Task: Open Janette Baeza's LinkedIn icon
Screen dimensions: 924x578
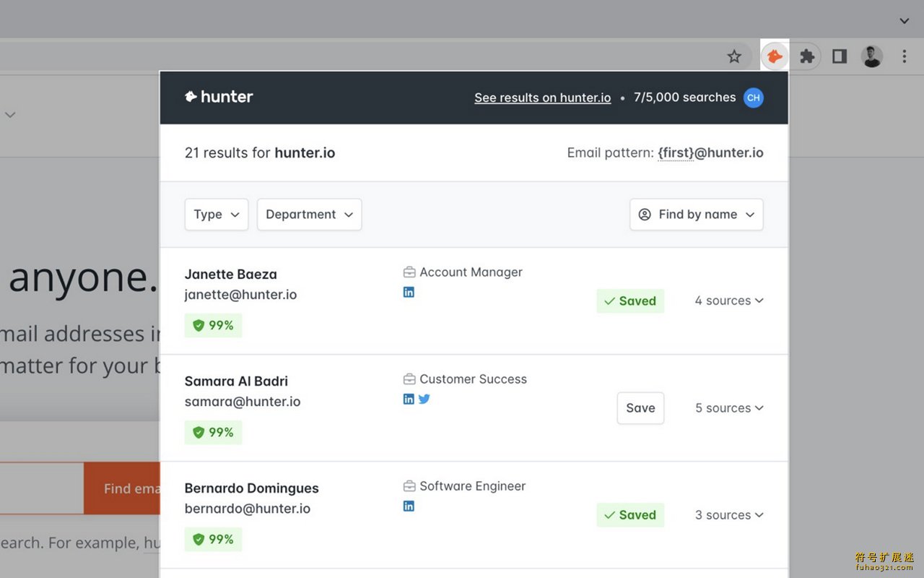Action: (x=409, y=292)
